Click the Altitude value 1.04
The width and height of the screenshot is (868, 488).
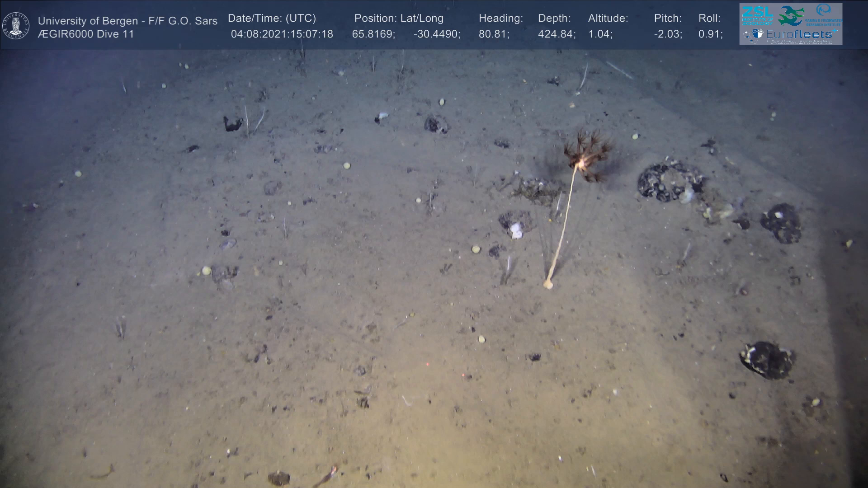point(600,34)
